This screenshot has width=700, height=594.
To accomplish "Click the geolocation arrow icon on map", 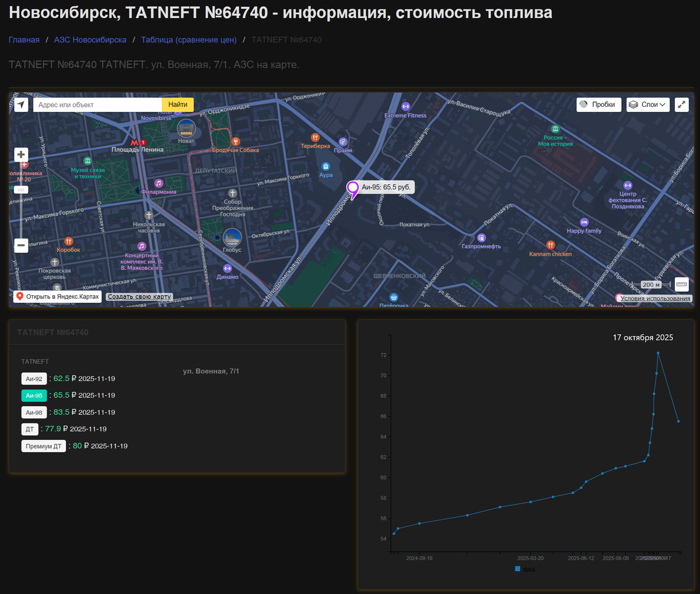I will click(x=22, y=105).
